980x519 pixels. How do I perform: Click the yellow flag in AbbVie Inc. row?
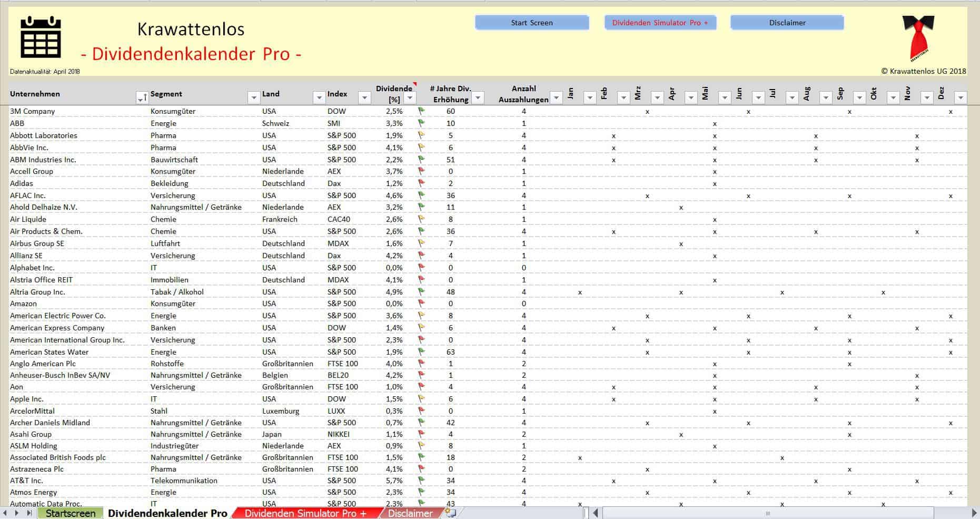click(x=421, y=148)
